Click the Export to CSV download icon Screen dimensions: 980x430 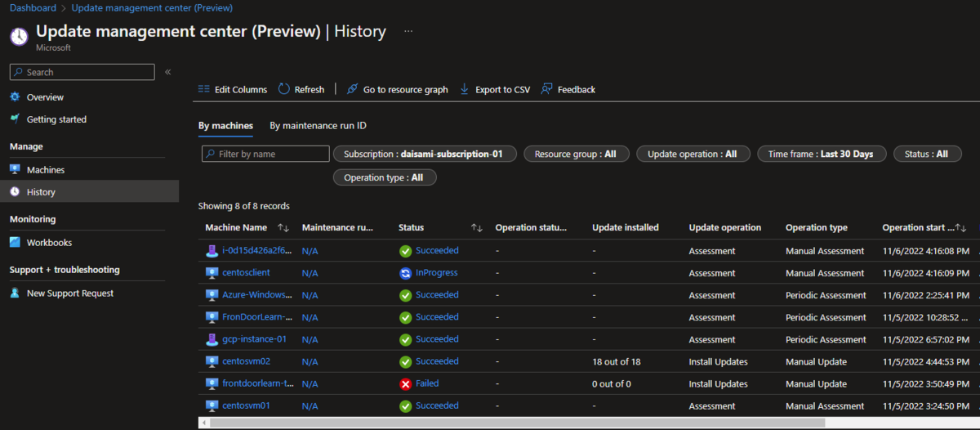click(x=465, y=89)
